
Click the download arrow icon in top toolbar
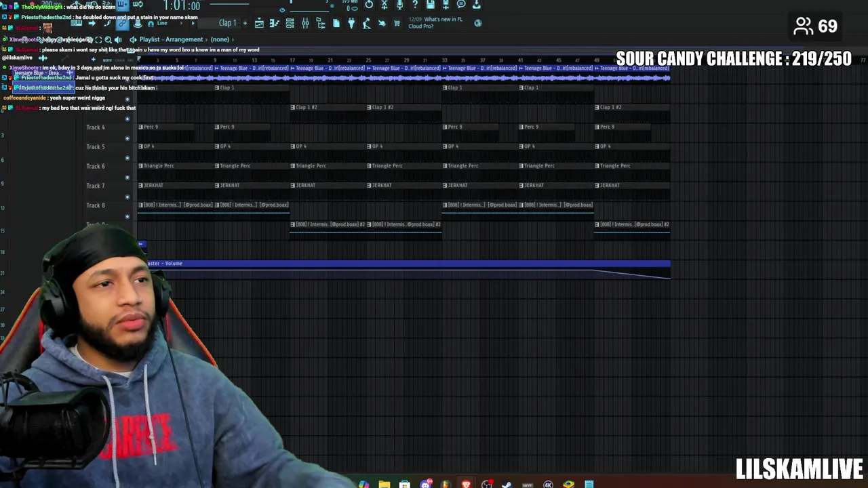pos(476,5)
